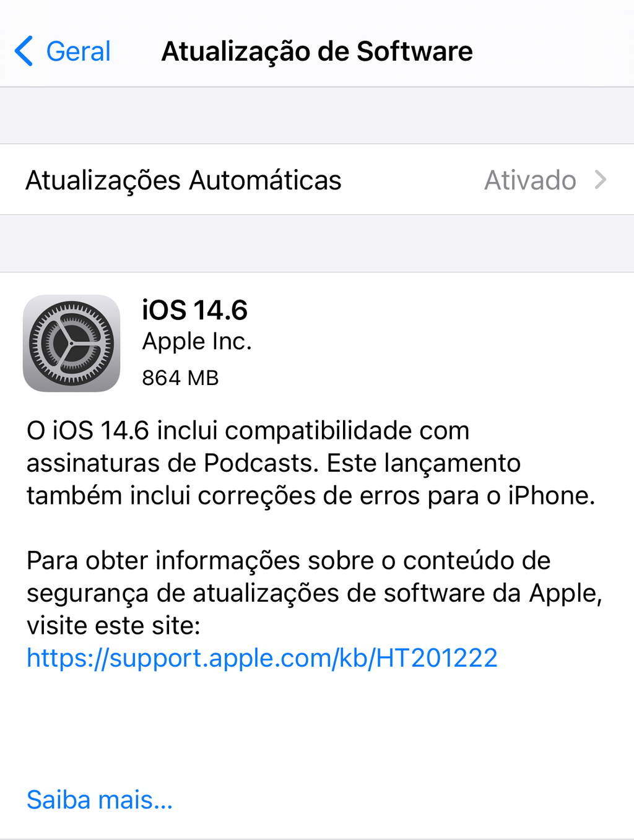Tap the Podcasts subscription description paragraph
This screenshot has width=634, height=840.
(x=311, y=463)
